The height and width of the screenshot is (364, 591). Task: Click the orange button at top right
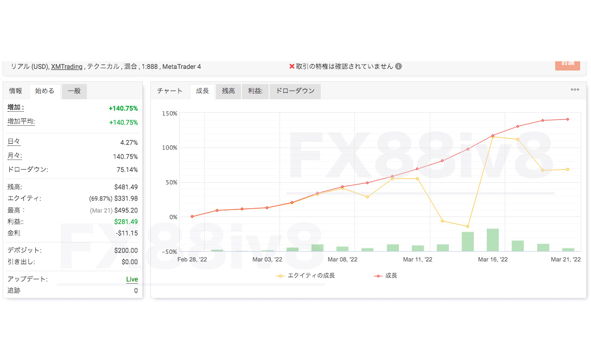(x=568, y=65)
